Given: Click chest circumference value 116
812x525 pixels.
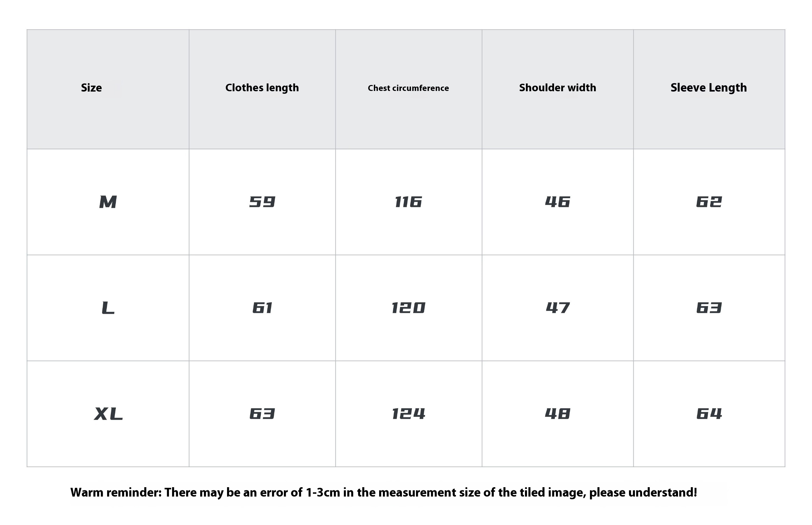Looking at the screenshot, I should tap(408, 202).
